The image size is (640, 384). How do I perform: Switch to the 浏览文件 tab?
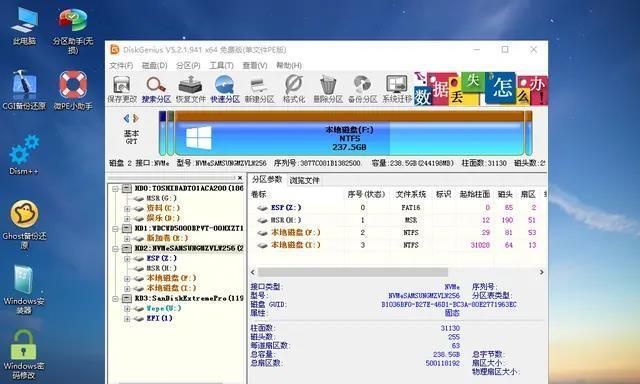pyautogui.click(x=304, y=180)
